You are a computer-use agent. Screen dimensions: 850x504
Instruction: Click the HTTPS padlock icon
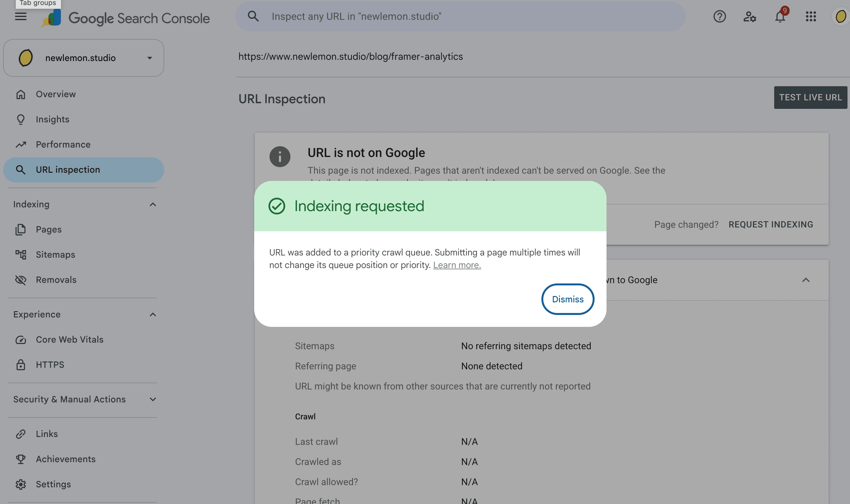click(x=21, y=364)
